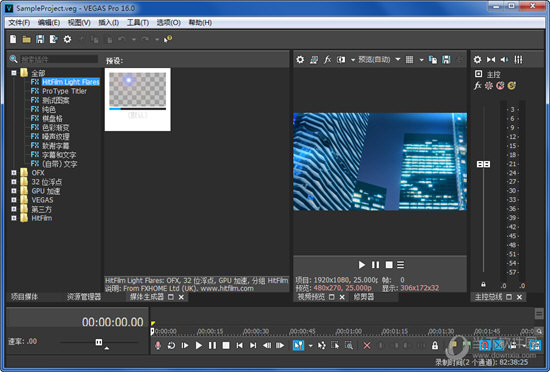The height and width of the screenshot is (372, 550).
Task: Open master bus settings gear icon
Action: click(477, 60)
